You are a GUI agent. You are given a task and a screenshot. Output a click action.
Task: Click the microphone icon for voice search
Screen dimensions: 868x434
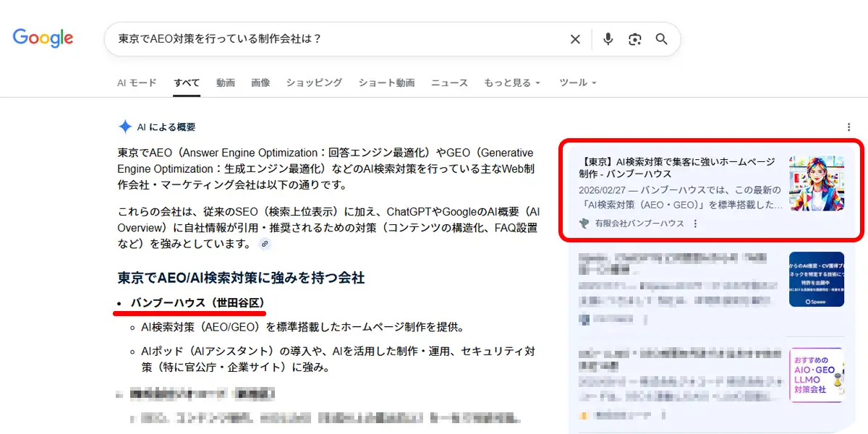pos(608,39)
